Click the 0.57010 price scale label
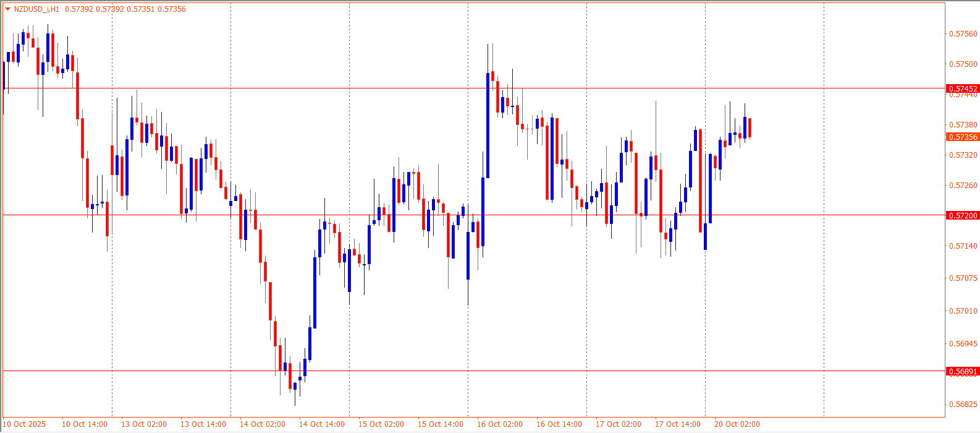This screenshot has height=433, width=980. 963,311
